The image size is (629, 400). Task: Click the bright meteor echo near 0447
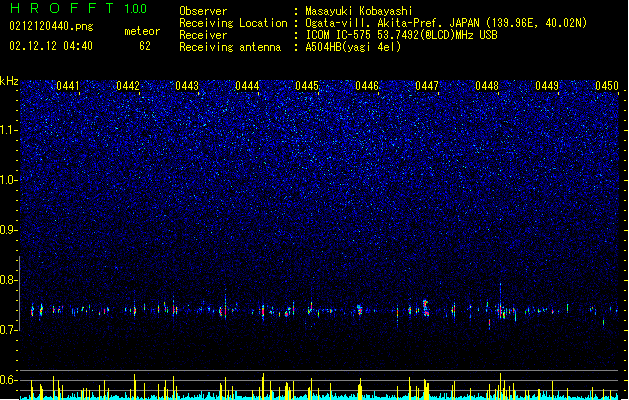tap(426, 308)
